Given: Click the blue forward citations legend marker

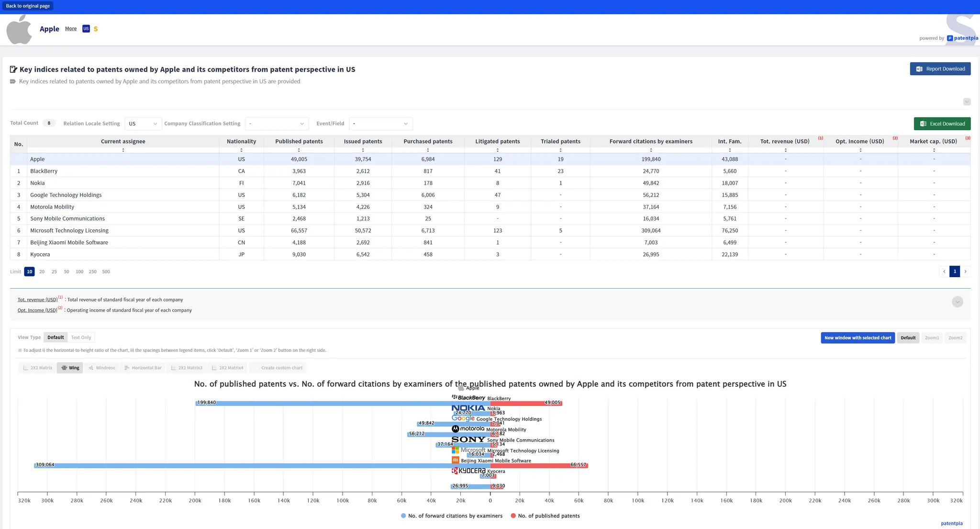Looking at the screenshot, I should (x=403, y=516).
